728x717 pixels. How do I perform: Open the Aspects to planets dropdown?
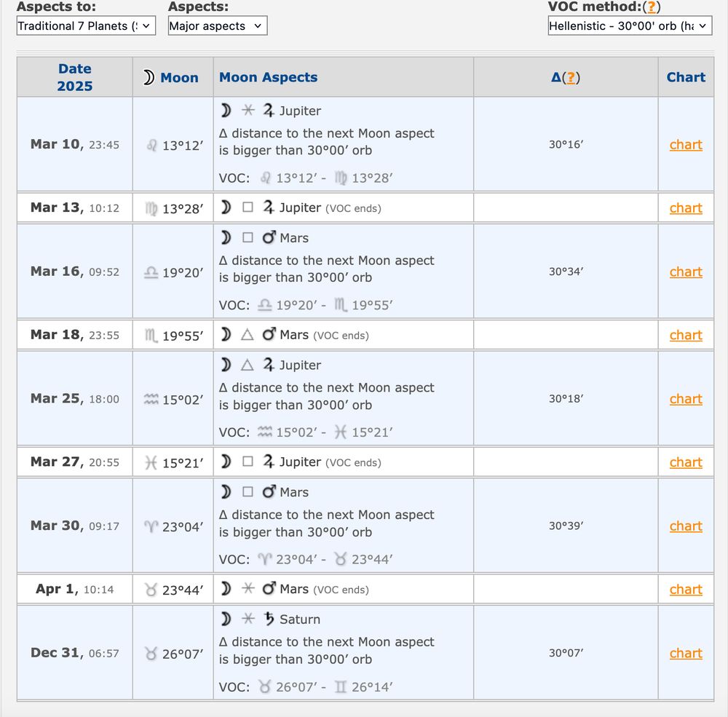(x=86, y=26)
